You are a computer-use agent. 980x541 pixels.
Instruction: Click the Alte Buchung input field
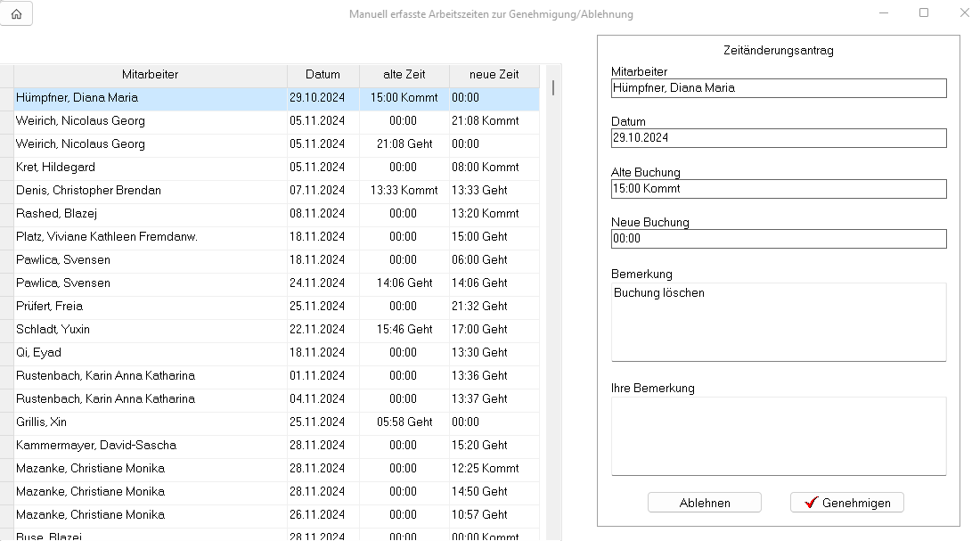click(x=778, y=189)
